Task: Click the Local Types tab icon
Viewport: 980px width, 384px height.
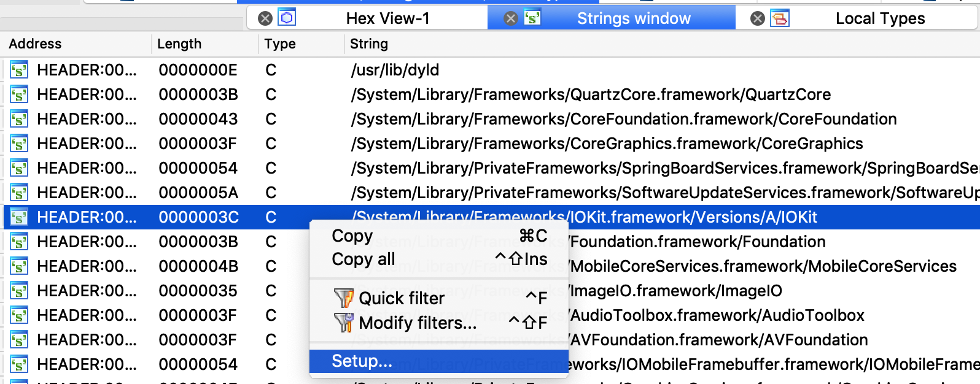Action: (780, 18)
